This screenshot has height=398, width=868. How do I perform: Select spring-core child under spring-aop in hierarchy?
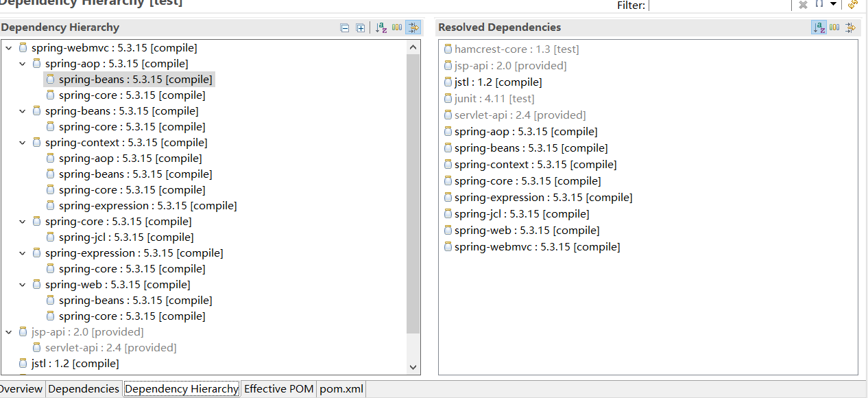click(132, 95)
